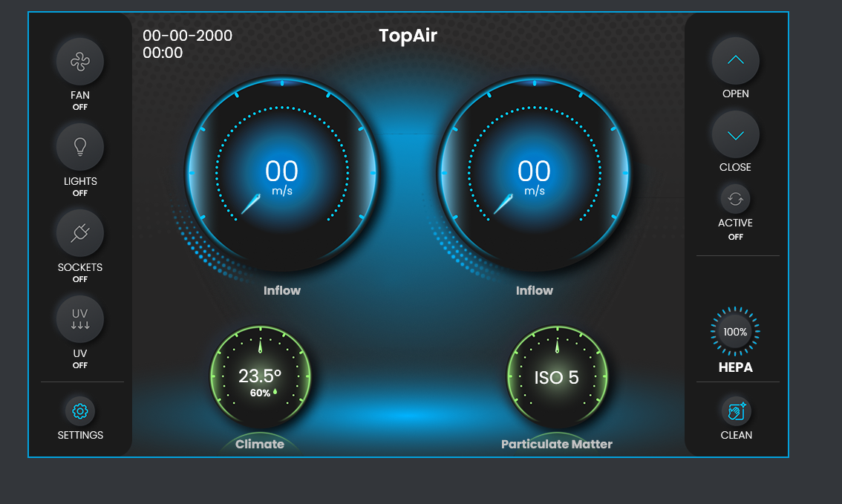
Task: Enable the SOCKETS plug button
Action: [80, 233]
